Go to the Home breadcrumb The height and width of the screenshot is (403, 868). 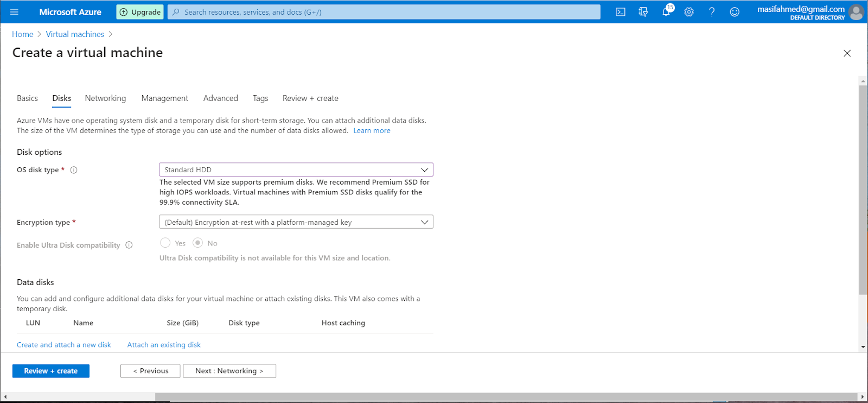23,34
